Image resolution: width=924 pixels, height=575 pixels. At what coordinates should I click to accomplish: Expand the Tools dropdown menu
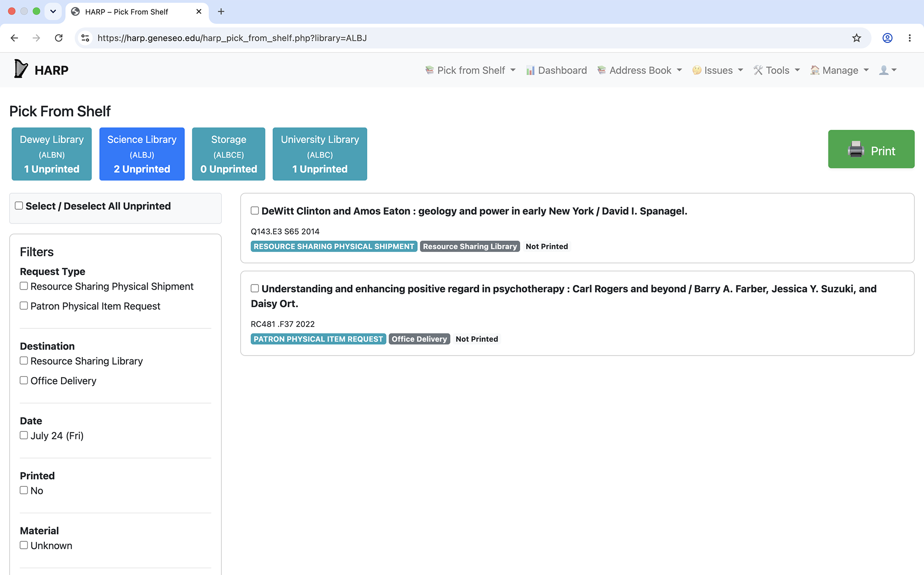coord(777,70)
